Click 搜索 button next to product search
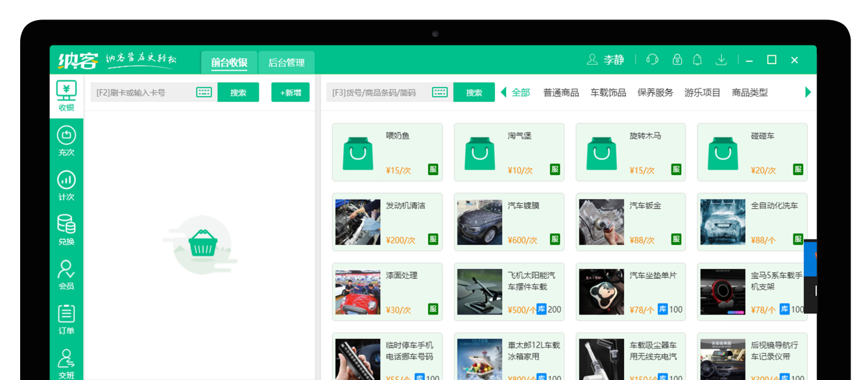The height and width of the screenshot is (380, 868). tap(474, 93)
